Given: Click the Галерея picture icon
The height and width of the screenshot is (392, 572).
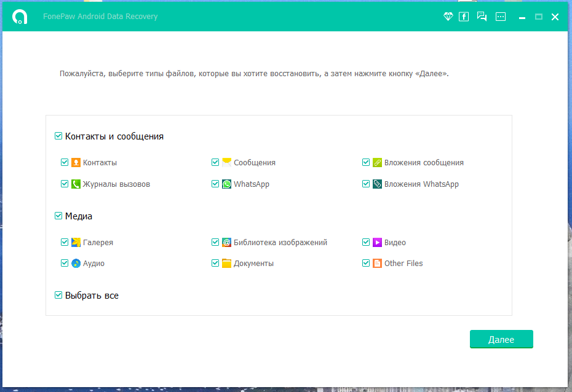Looking at the screenshot, I should (76, 242).
